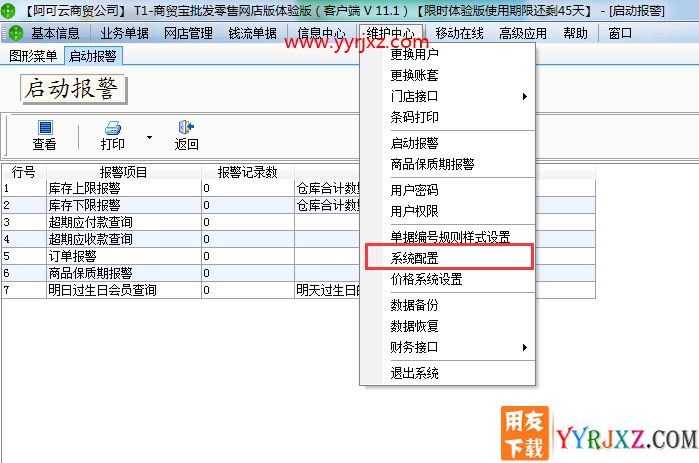Open the 维护中心 menu
Image resolution: width=699 pixels, height=463 pixels.
point(391,33)
